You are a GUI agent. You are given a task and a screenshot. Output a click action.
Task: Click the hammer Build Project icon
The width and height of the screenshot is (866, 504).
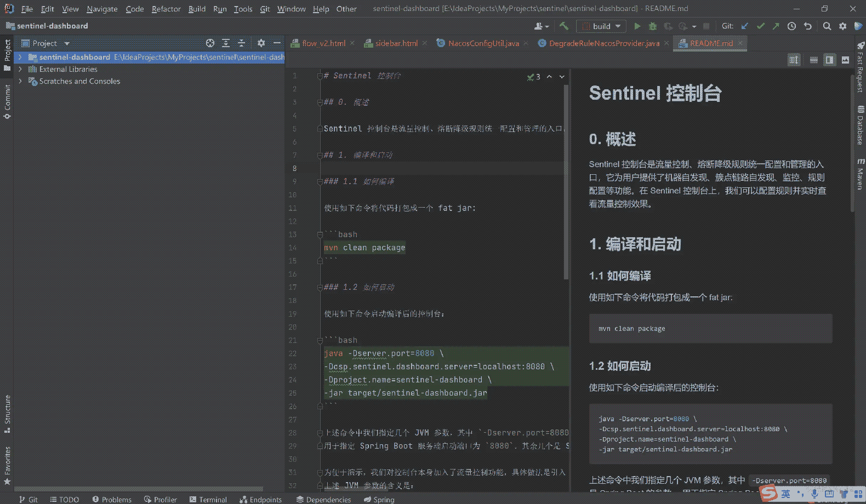(x=564, y=26)
